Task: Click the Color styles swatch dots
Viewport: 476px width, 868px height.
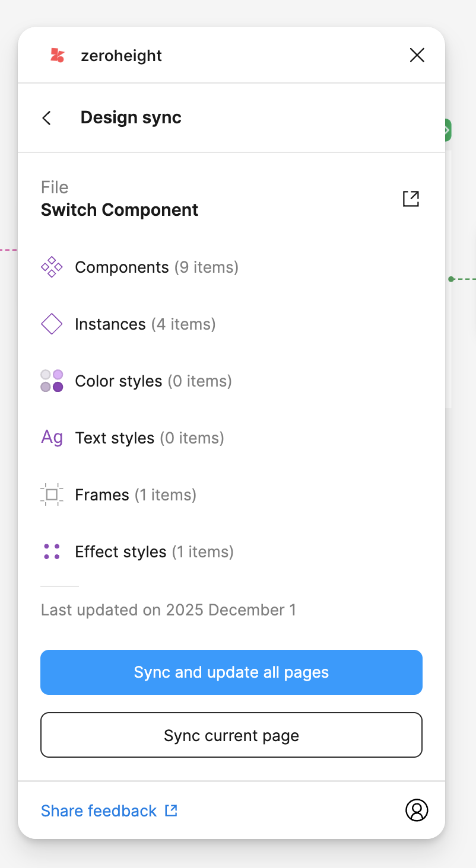Action: (x=52, y=381)
